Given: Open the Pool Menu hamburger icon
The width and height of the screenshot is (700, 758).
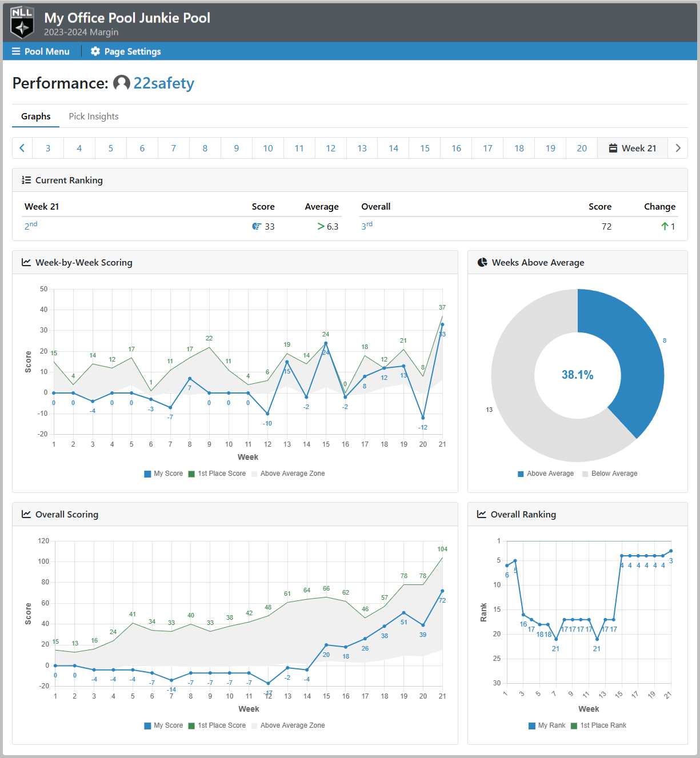Looking at the screenshot, I should click(x=16, y=51).
